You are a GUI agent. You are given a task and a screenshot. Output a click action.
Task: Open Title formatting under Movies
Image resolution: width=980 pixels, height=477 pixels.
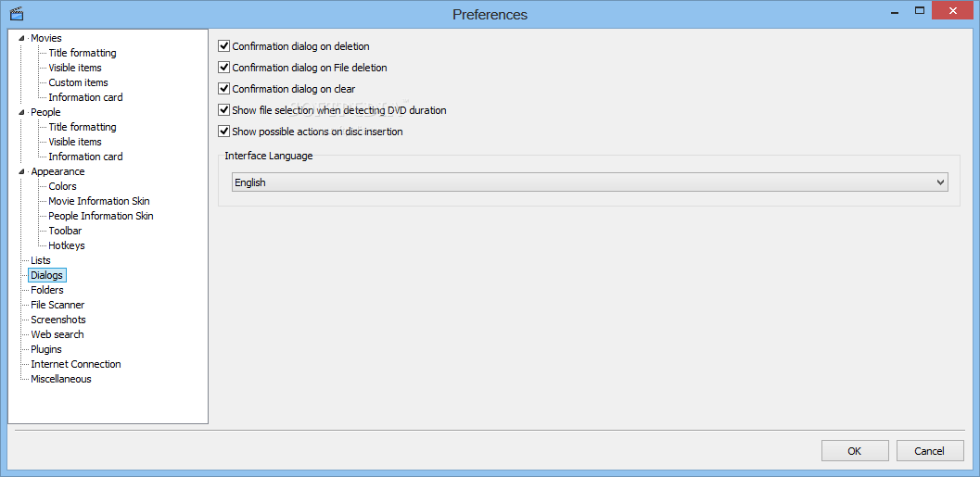tap(83, 53)
